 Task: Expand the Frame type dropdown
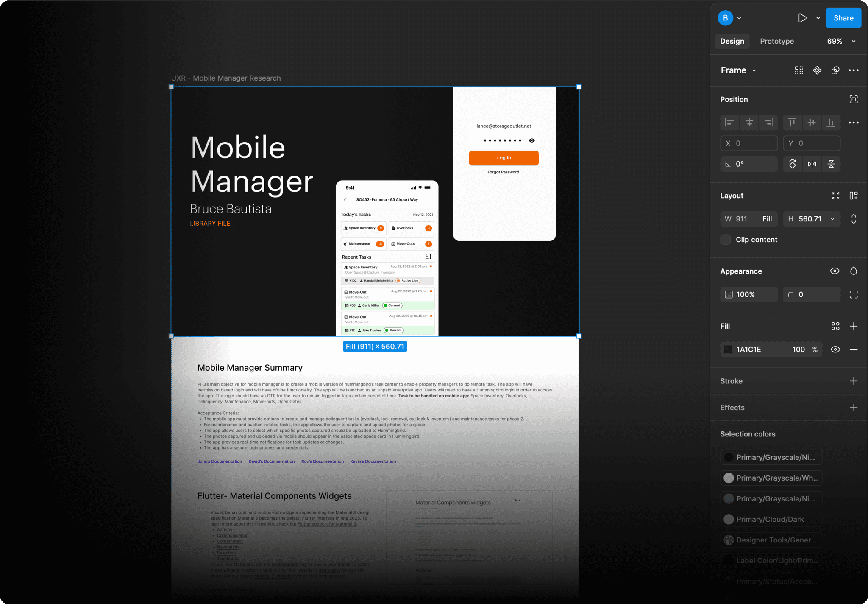pos(754,71)
